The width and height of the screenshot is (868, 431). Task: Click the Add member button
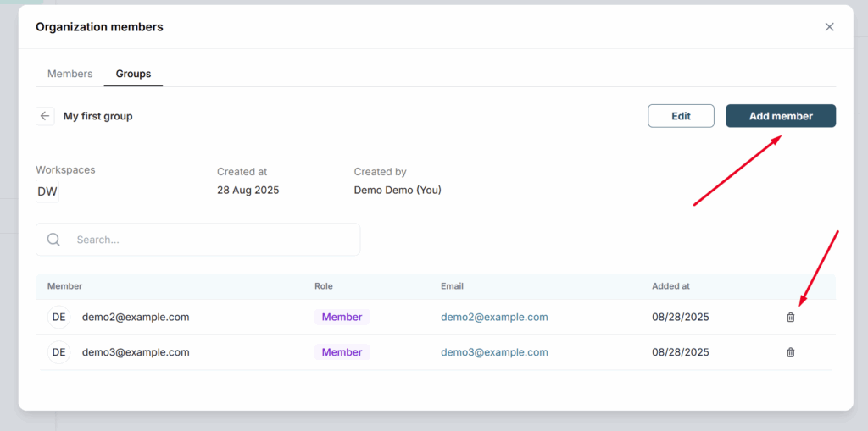tap(781, 116)
